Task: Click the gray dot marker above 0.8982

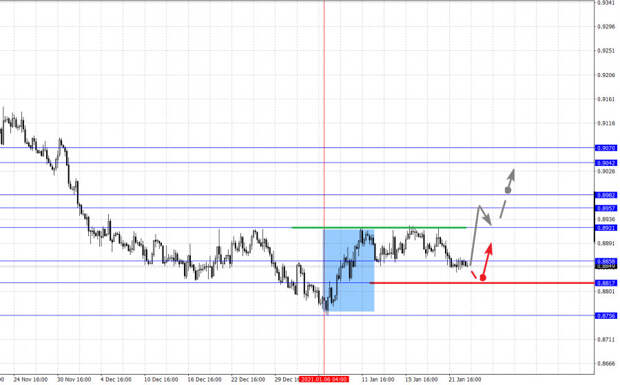Action: click(508, 190)
